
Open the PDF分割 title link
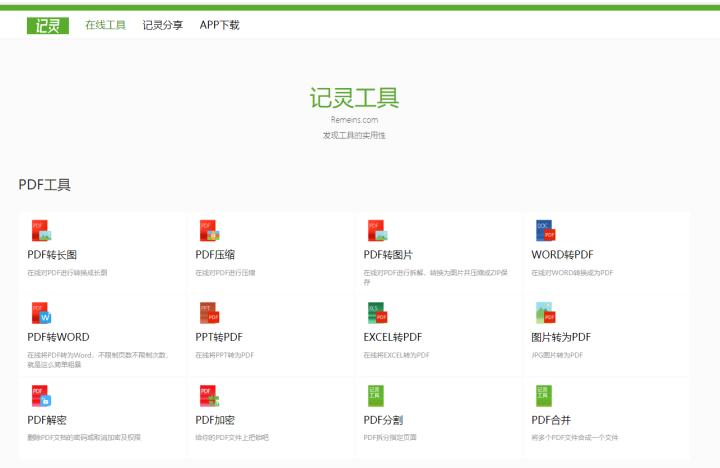click(x=383, y=420)
